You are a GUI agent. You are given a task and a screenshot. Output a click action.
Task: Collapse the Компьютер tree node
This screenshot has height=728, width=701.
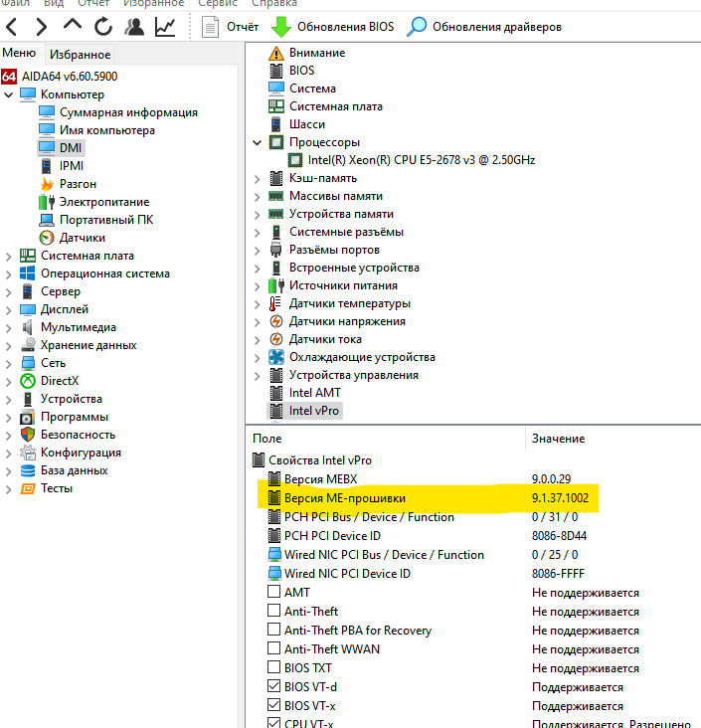(x=8, y=94)
